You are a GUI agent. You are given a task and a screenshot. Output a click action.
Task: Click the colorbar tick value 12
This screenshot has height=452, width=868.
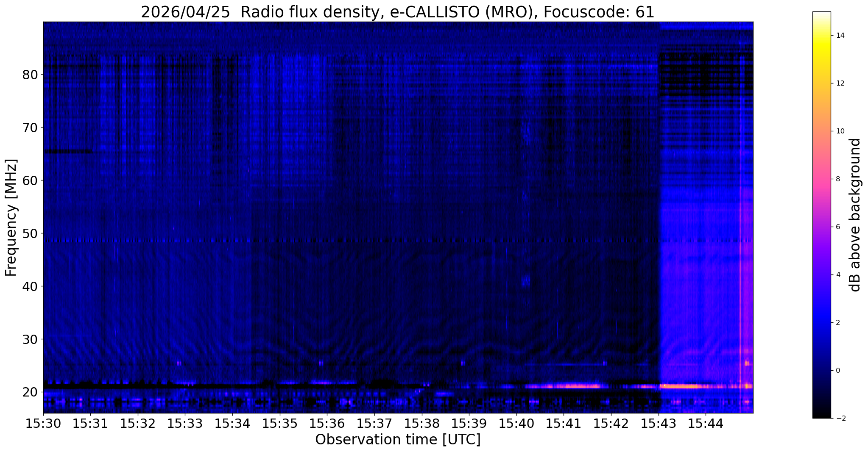click(840, 83)
